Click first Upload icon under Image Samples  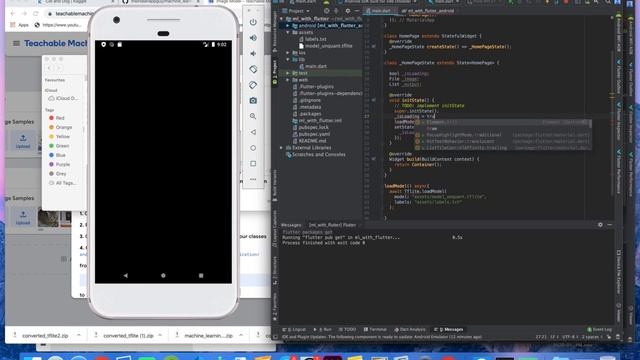(x=23, y=141)
